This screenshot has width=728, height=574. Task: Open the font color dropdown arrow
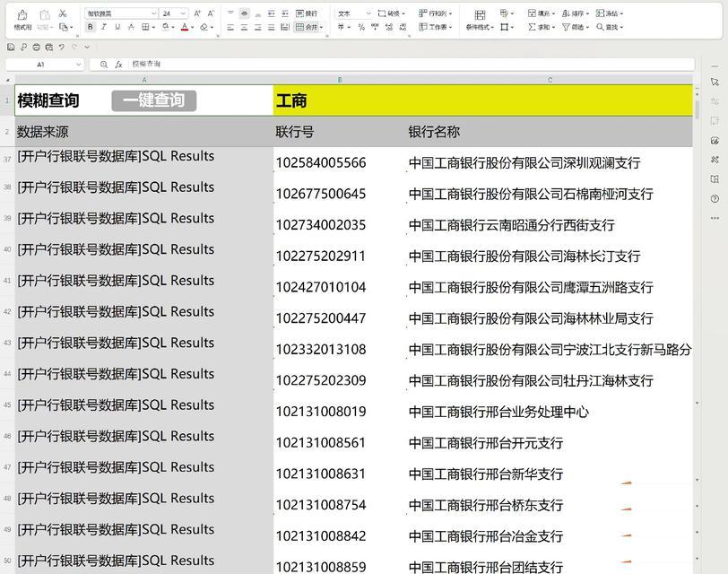tap(192, 28)
